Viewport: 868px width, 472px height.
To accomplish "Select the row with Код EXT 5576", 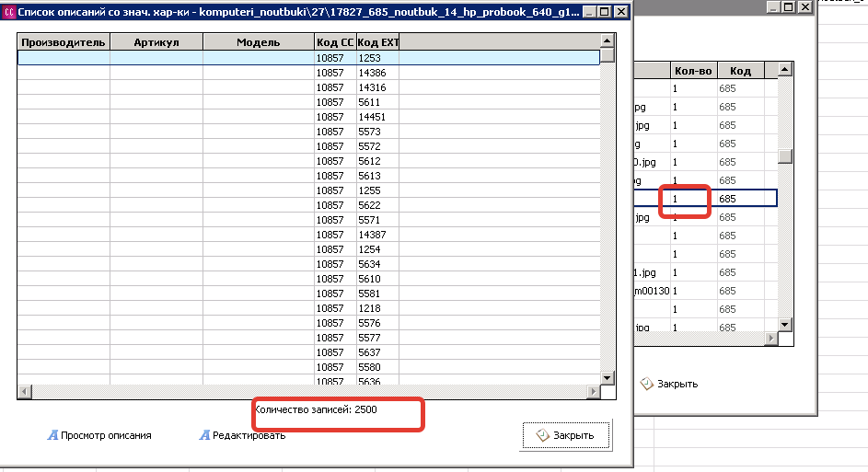I will (x=309, y=323).
